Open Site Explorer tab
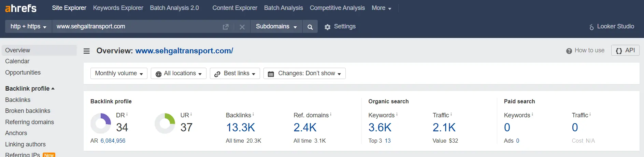The height and width of the screenshot is (157, 644). [69, 8]
